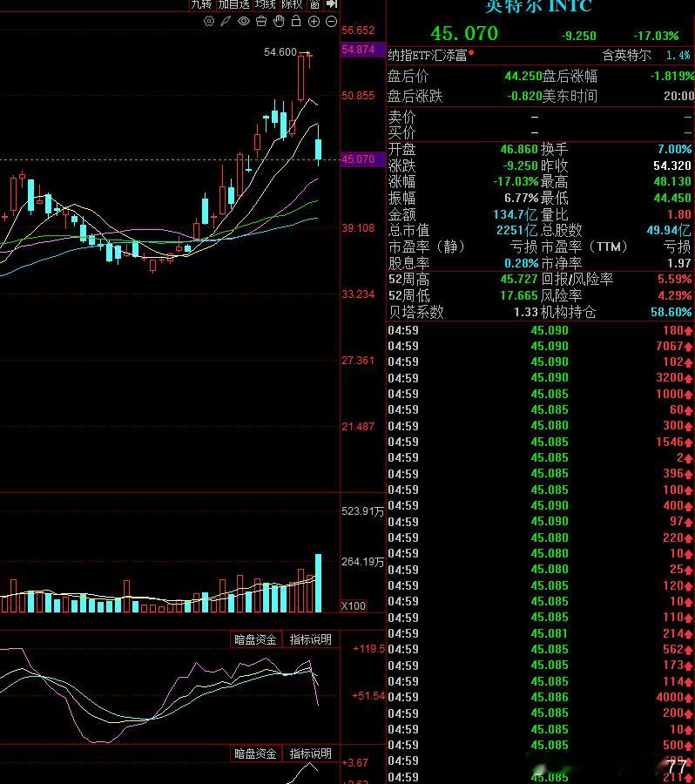Toggle 均线 moving average lines
The width and height of the screenshot is (695, 784).
265,4
